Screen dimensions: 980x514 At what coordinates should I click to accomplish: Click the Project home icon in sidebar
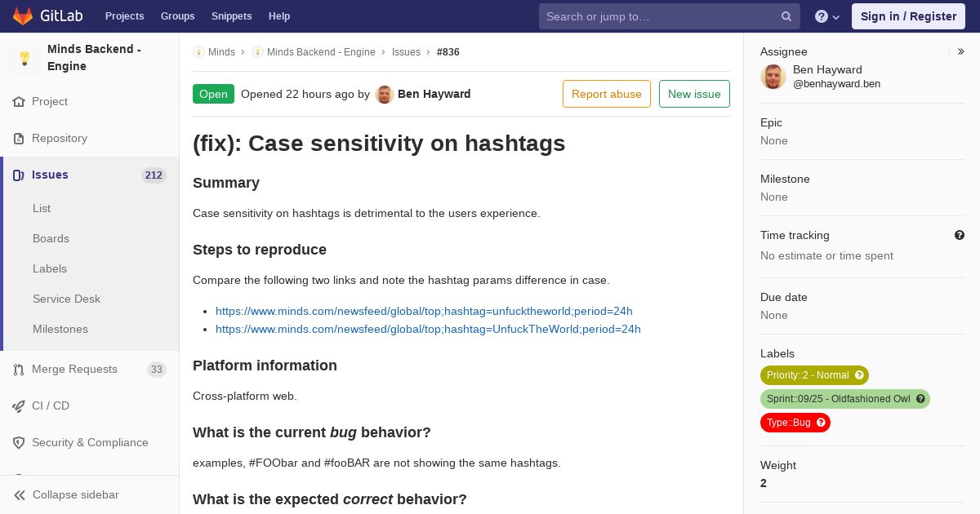pyautogui.click(x=19, y=102)
